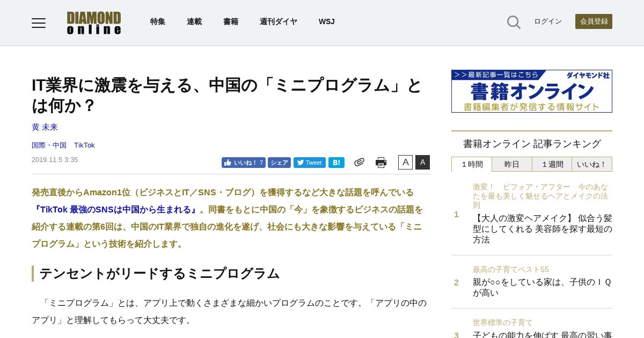The height and width of the screenshot is (338, 644).
Task: Open the 特集 menu
Action: (158, 22)
